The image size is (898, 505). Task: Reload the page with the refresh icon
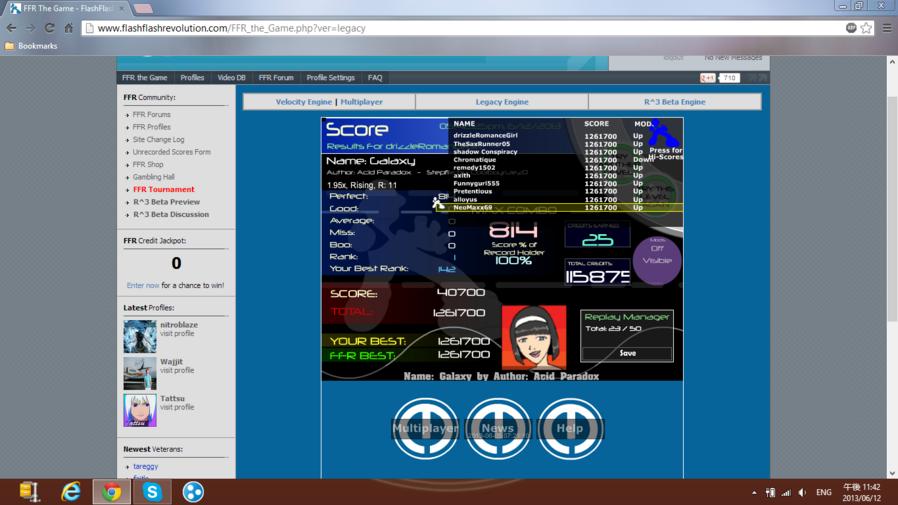coord(49,28)
